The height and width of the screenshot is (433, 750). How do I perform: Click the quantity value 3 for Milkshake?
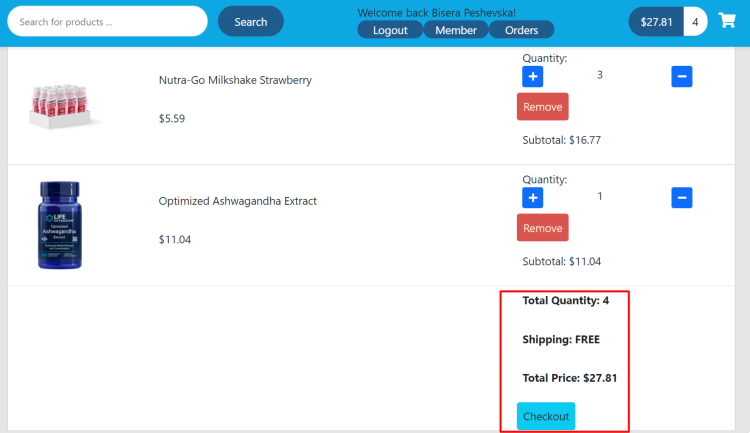point(599,75)
